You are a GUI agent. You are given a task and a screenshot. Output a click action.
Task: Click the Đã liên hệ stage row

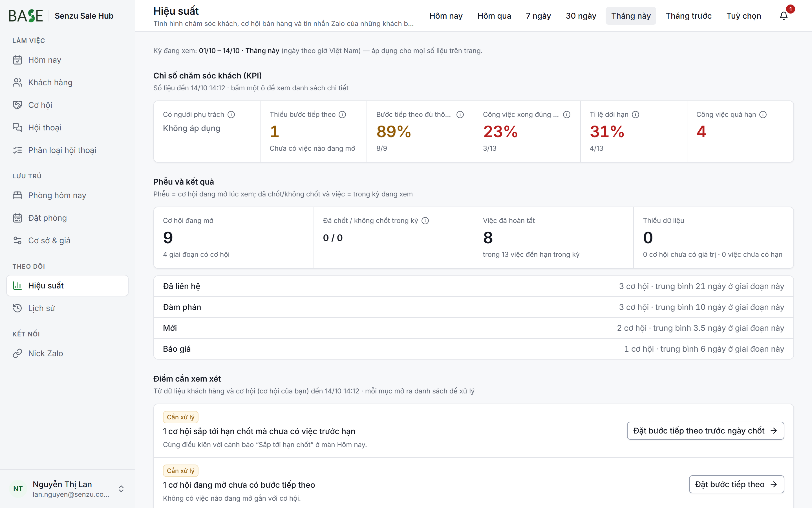coord(473,286)
